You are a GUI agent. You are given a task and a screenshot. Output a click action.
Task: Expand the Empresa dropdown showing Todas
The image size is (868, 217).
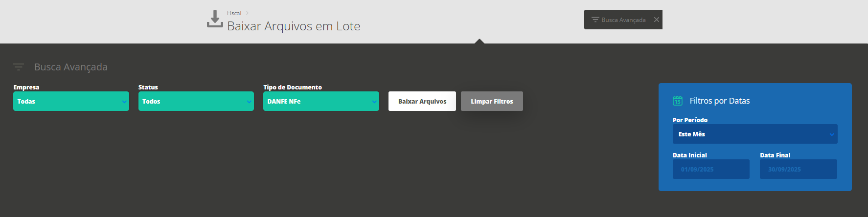click(71, 101)
